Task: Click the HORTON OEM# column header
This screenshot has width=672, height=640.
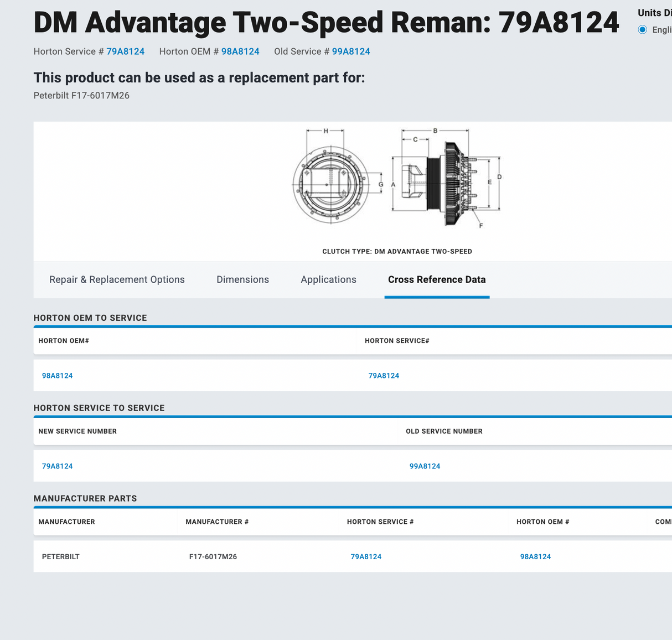Action: [64, 341]
